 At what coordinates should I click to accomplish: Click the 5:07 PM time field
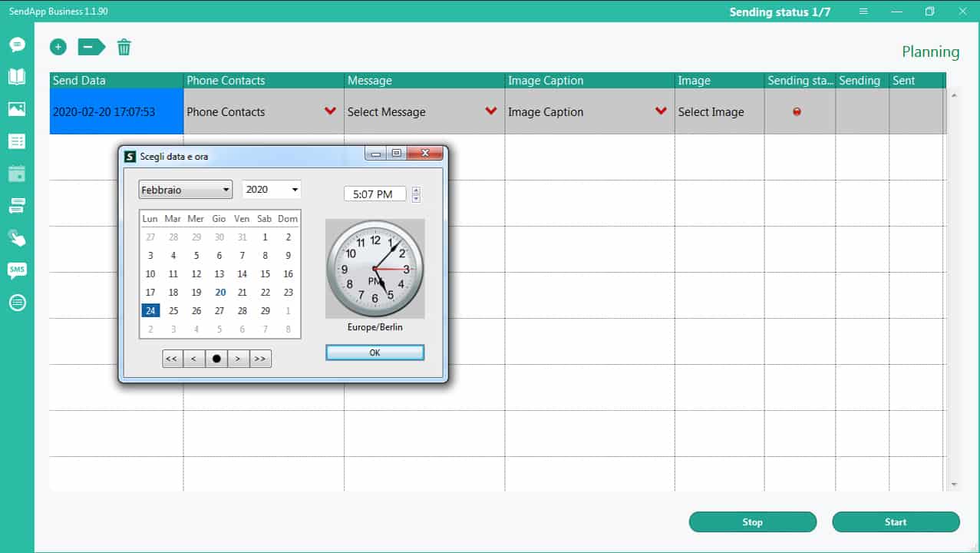point(374,194)
